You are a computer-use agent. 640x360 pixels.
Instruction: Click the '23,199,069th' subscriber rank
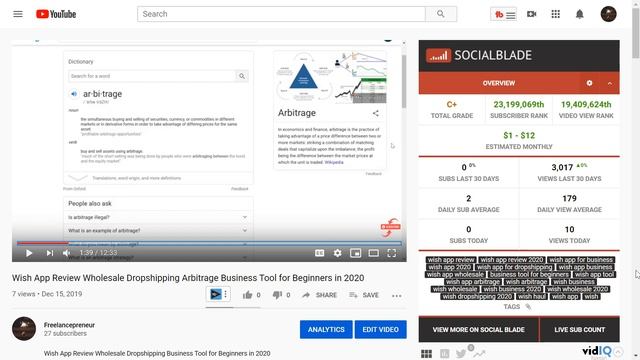pyautogui.click(x=519, y=104)
